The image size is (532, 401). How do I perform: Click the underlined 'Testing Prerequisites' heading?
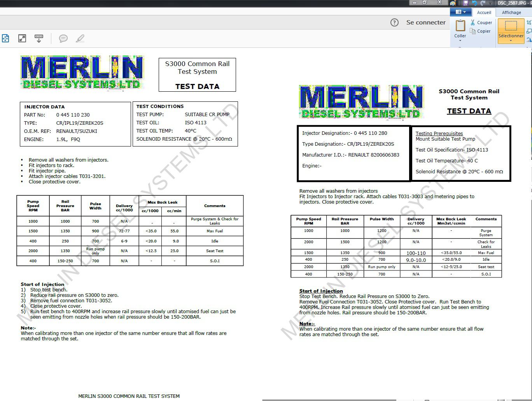pos(439,133)
